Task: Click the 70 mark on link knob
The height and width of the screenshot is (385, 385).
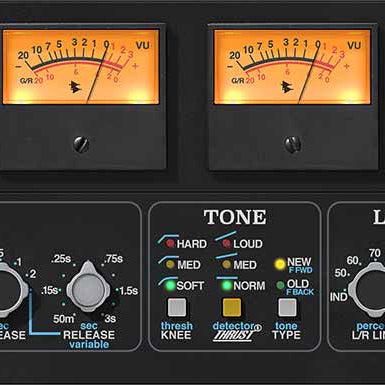Action: (x=375, y=253)
